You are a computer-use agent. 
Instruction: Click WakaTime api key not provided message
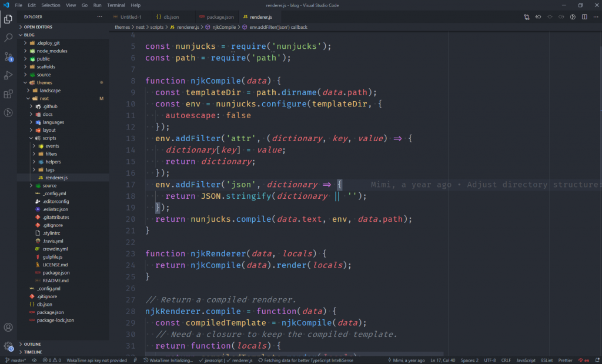(96, 360)
